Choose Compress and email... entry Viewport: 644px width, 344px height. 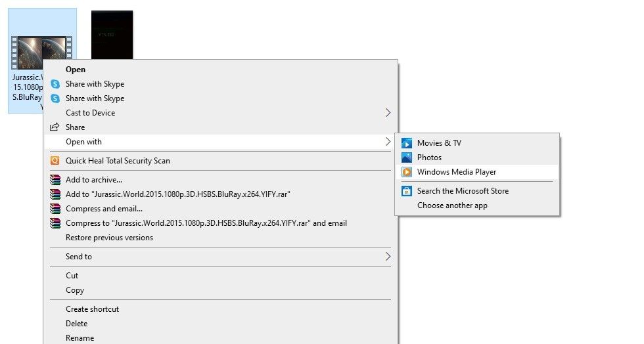[221, 209]
